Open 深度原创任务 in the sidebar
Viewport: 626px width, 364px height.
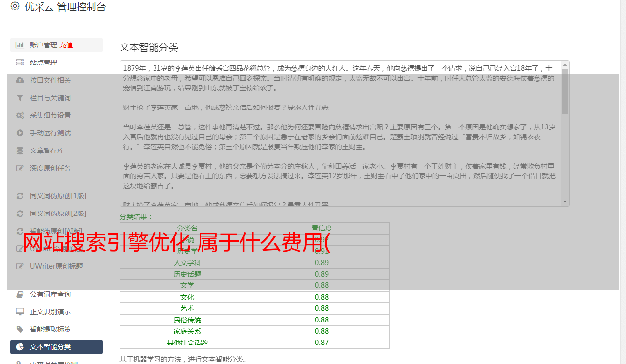50,168
